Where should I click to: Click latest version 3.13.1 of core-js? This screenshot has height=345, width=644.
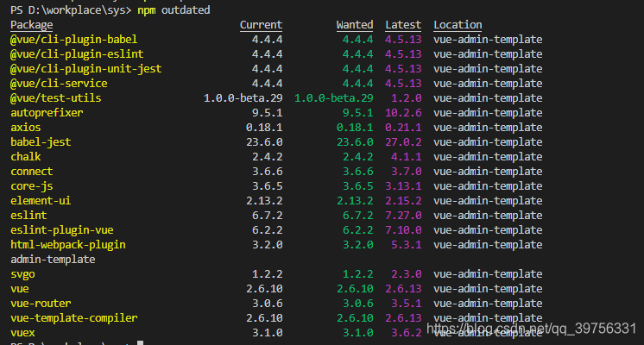(403, 185)
